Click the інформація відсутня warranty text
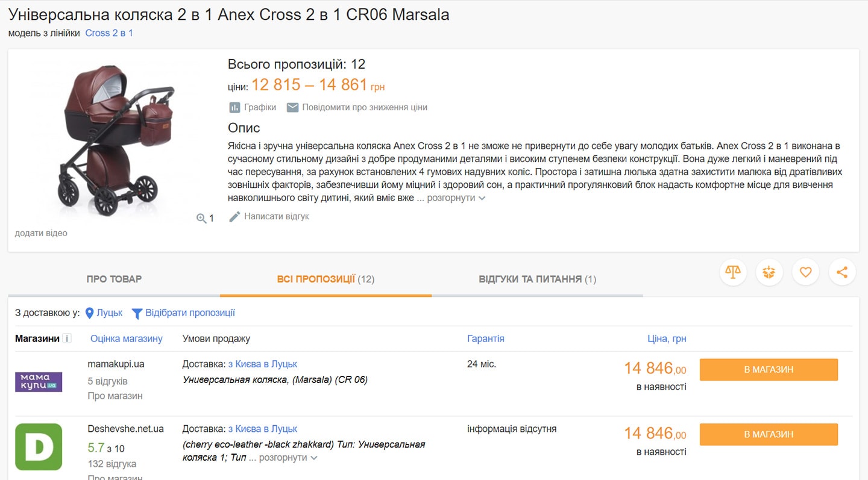This screenshot has width=868, height=480. (512, 429)
